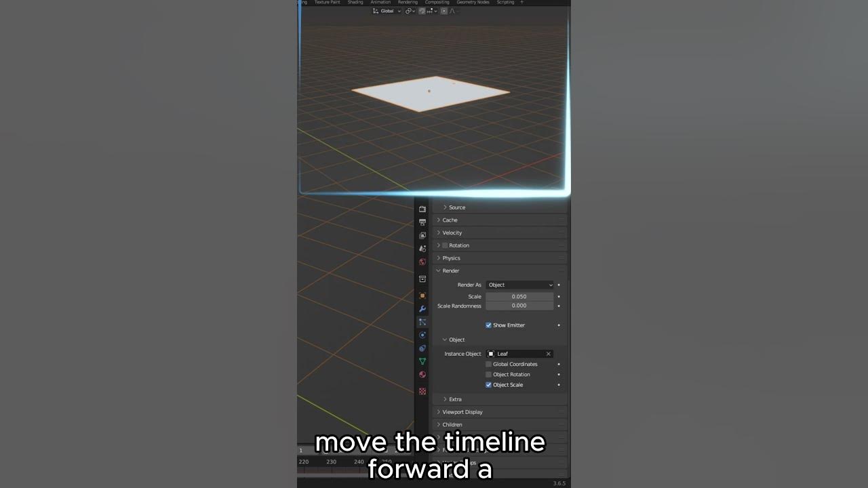Open the Modifier properties wrench icon

(x=422, y=309)
